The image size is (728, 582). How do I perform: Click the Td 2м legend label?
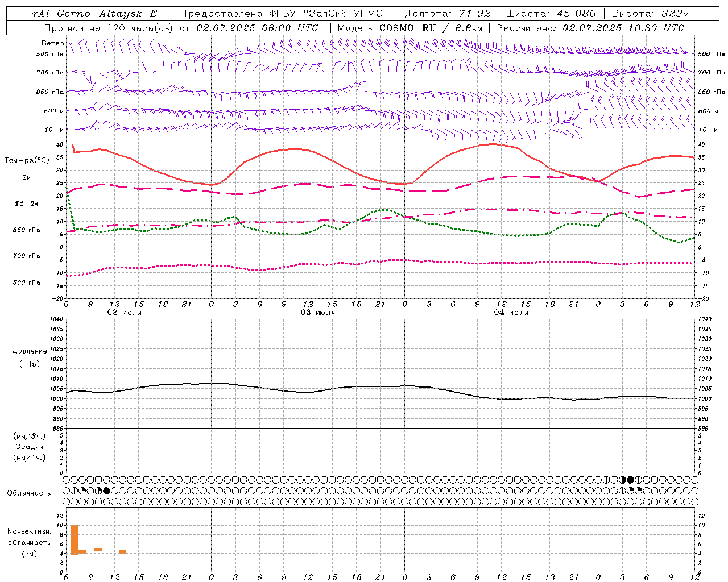26,203
